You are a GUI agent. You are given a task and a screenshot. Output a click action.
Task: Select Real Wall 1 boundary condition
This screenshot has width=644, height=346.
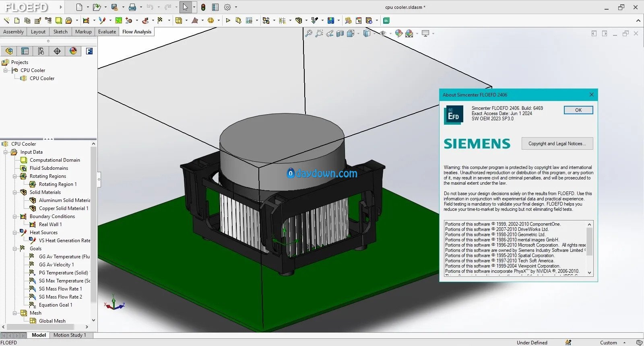coord(50,224)
